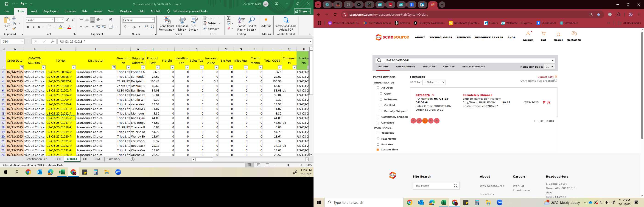The height and width of the screenshot is (207, 644).
Task: Open Conditional Formatting in Excel
Action: (x=167, y=24)
